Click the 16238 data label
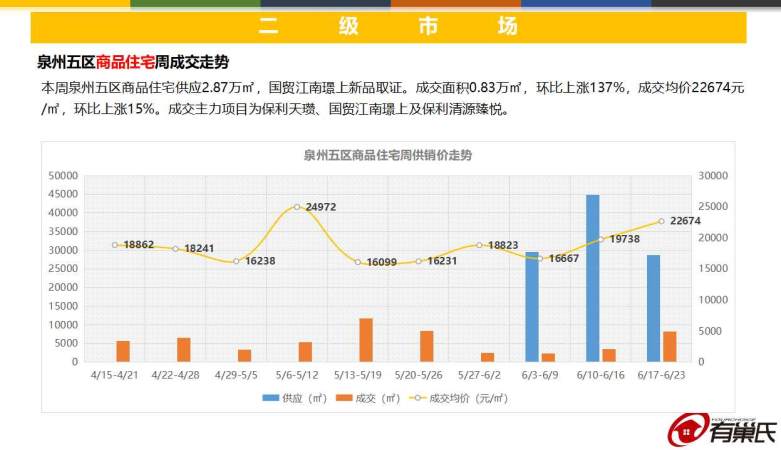781x450 pixels. (260, 261)
